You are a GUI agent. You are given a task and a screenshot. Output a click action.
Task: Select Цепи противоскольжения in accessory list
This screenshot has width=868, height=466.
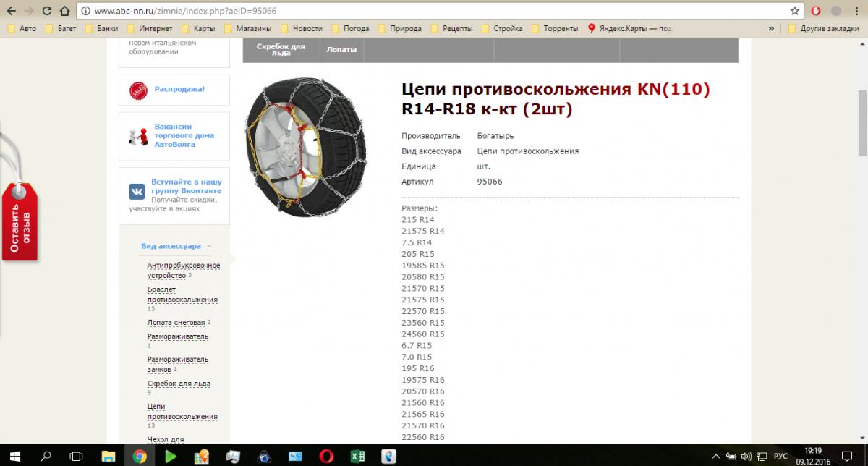click(x=182, y=412)
